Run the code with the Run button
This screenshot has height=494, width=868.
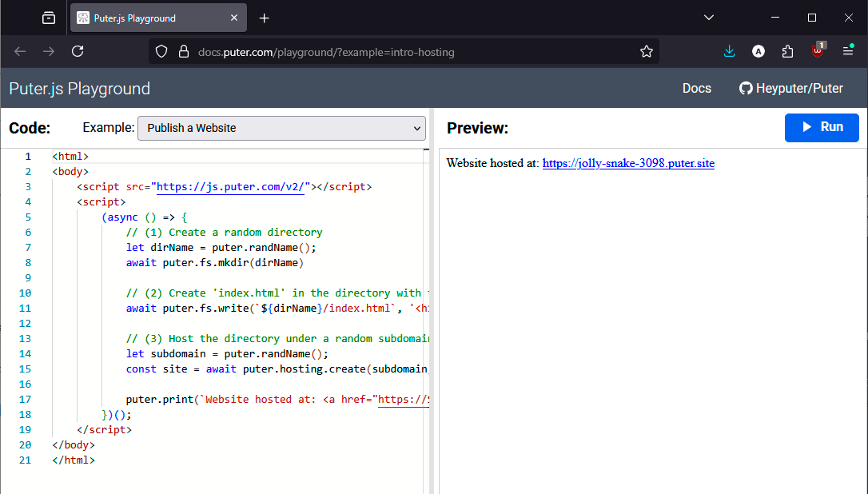pyautogui.click(x=822, y=127)
